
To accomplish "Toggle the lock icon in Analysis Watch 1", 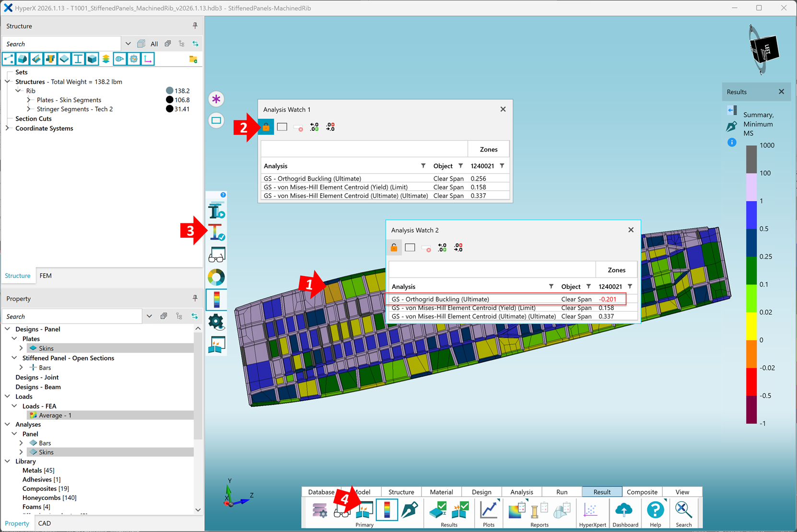I will (266, 127).
